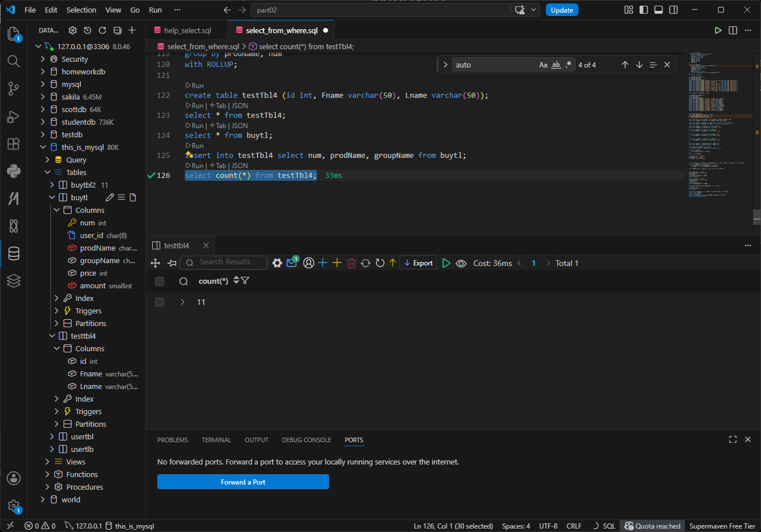761x532 pixels.
Task: Open the Source Control view
Action: click(x=14, y=89)
